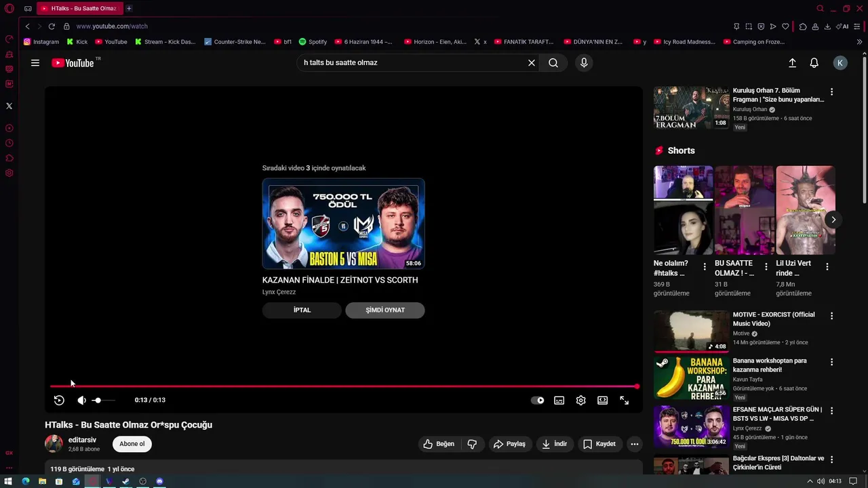This screenshot has width=868, height=488.
Task: Save video to playlist with Kaydet
Action: [x=599, y=444]
